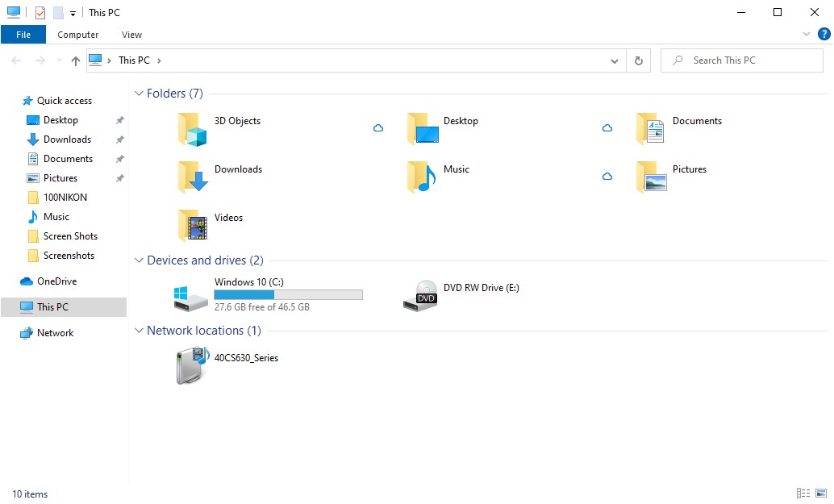This screenshot has width=834, height=504.
Task: Switch to details view in status bar
Action: 803,494
